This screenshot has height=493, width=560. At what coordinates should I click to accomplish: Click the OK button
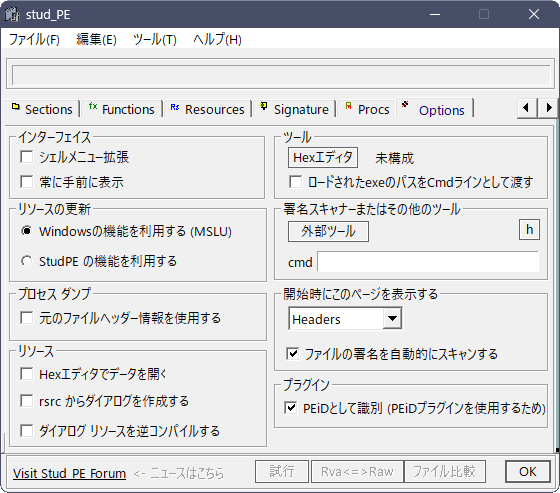click(528, 472)
